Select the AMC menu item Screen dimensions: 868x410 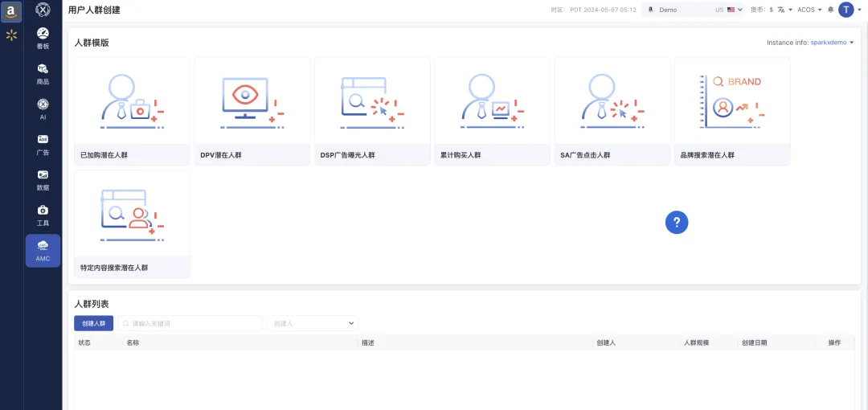pyautogui.click(x=43, y=250)
